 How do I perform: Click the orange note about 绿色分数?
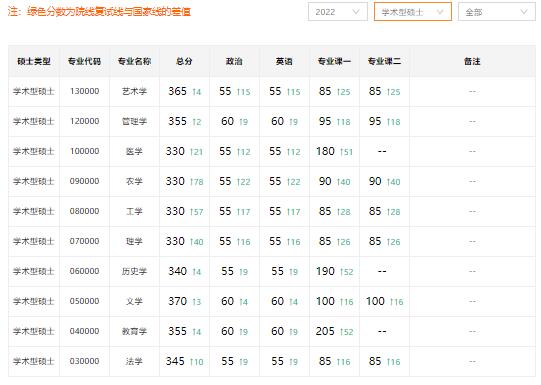99,12
